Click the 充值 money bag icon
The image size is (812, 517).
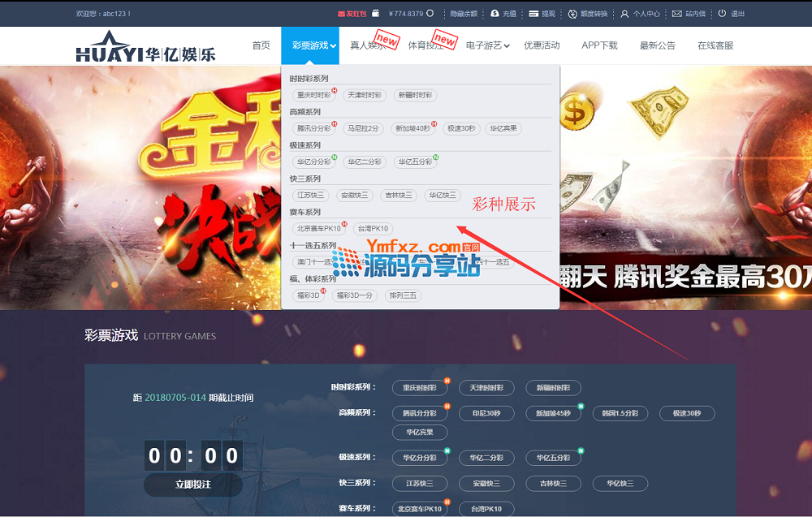click(x=495, y=14)
